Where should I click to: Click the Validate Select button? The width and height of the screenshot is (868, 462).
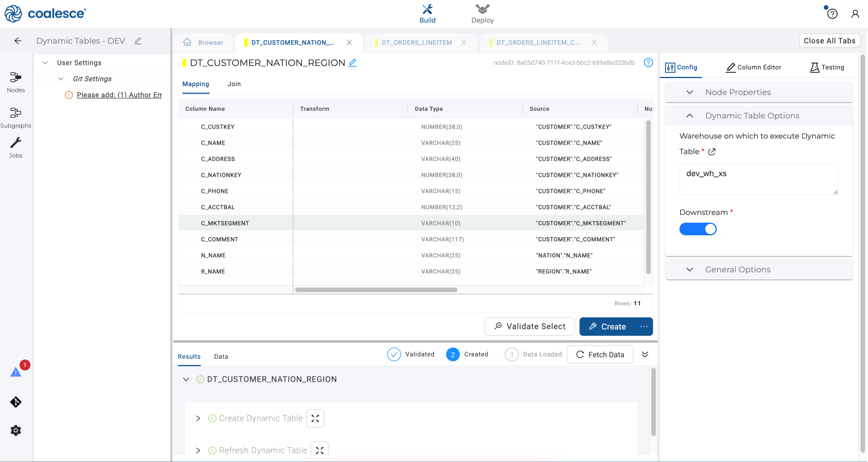pyautogui.click(x=529, y=327)
